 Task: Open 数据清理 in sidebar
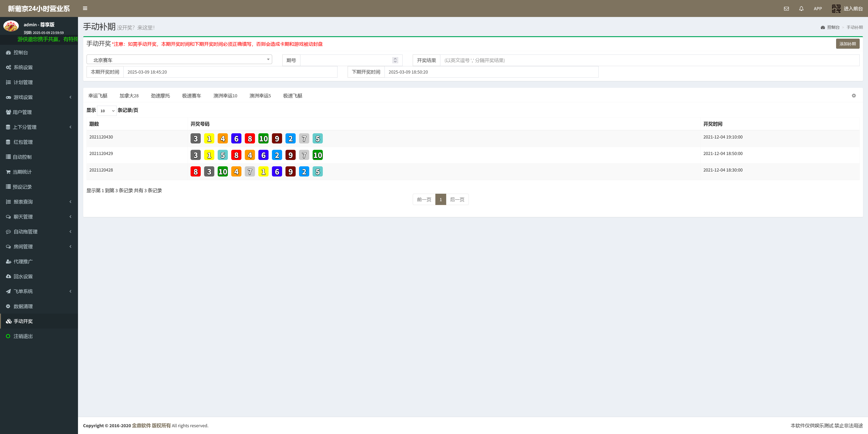(x=23, y=306)
